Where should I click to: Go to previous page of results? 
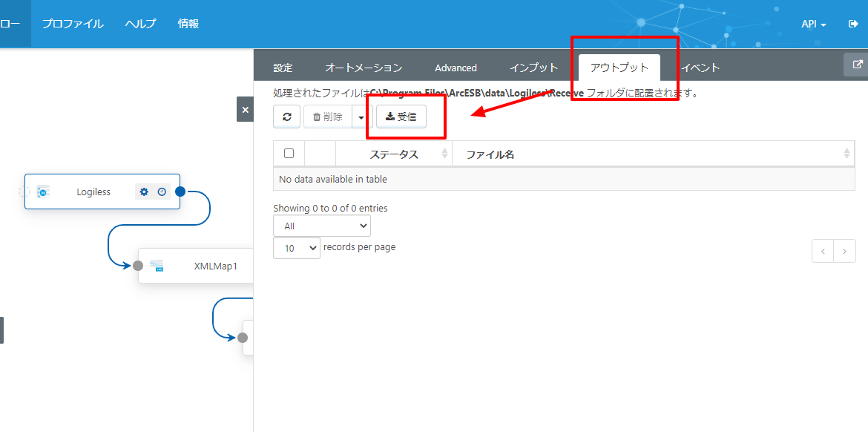(x=823, y=251)
